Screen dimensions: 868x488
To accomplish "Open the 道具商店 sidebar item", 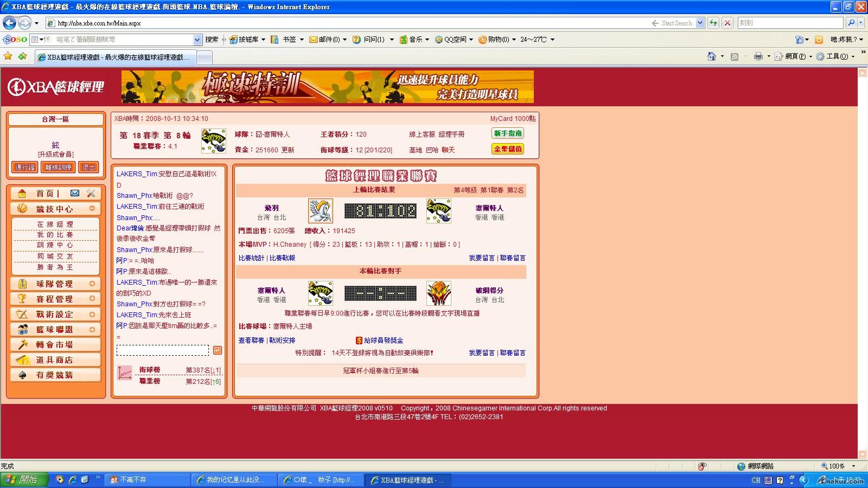I will tap(55, 360).
